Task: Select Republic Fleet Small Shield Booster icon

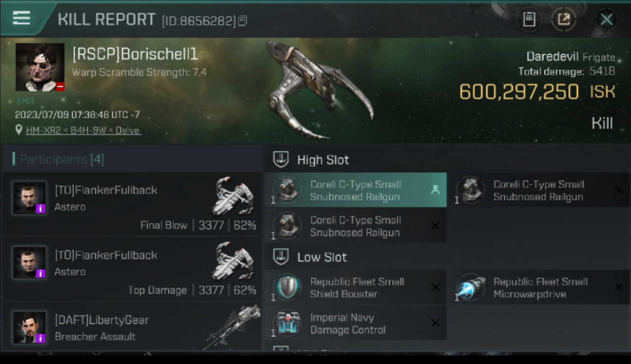Action: 287,287
